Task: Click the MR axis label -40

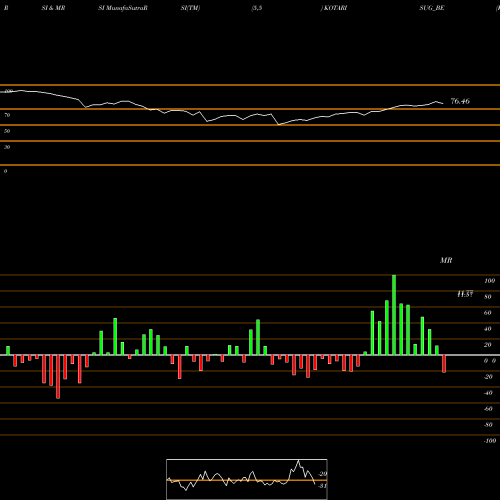Action: (x=488, y=393)
